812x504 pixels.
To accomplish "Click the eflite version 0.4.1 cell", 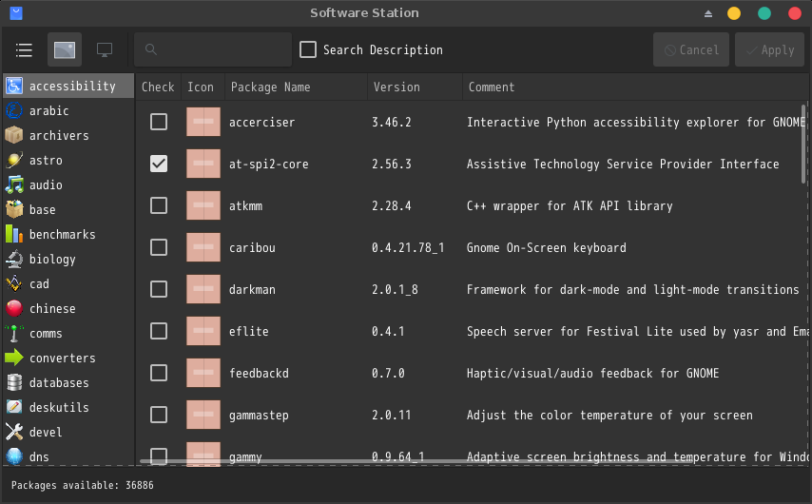I will [x=388, y=332].
